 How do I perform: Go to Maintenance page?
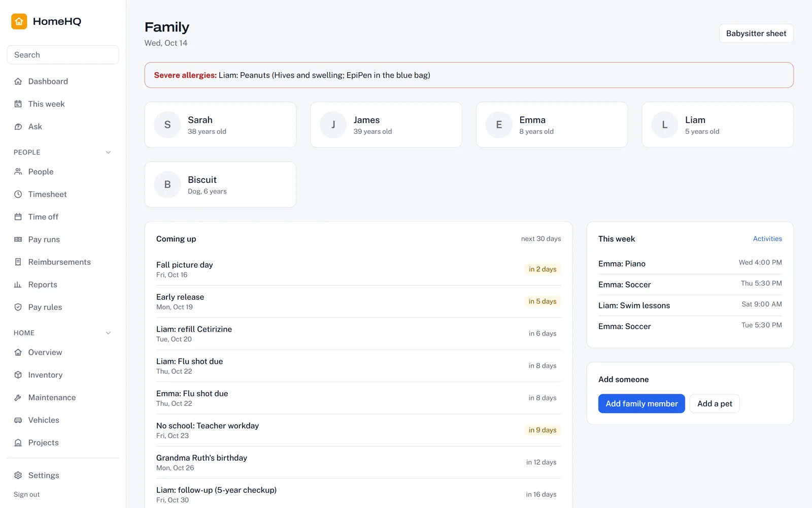point(63,398)
